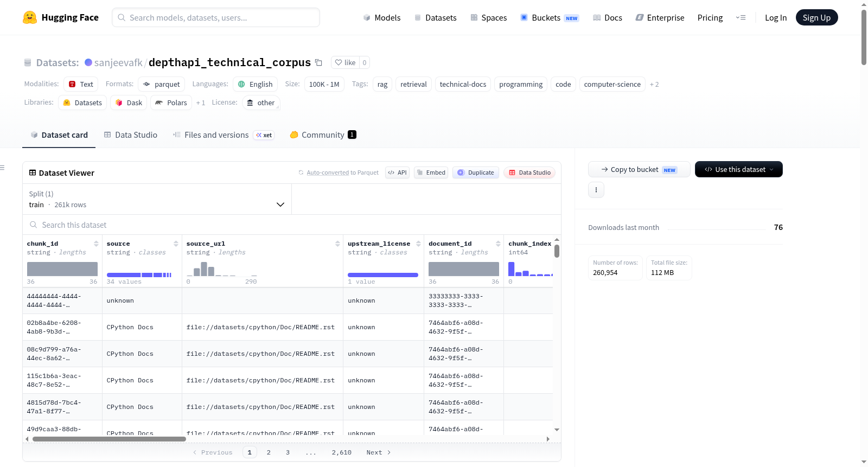Sort the source_url column
This screenshot has width=868, height=467.
(337, 244)
